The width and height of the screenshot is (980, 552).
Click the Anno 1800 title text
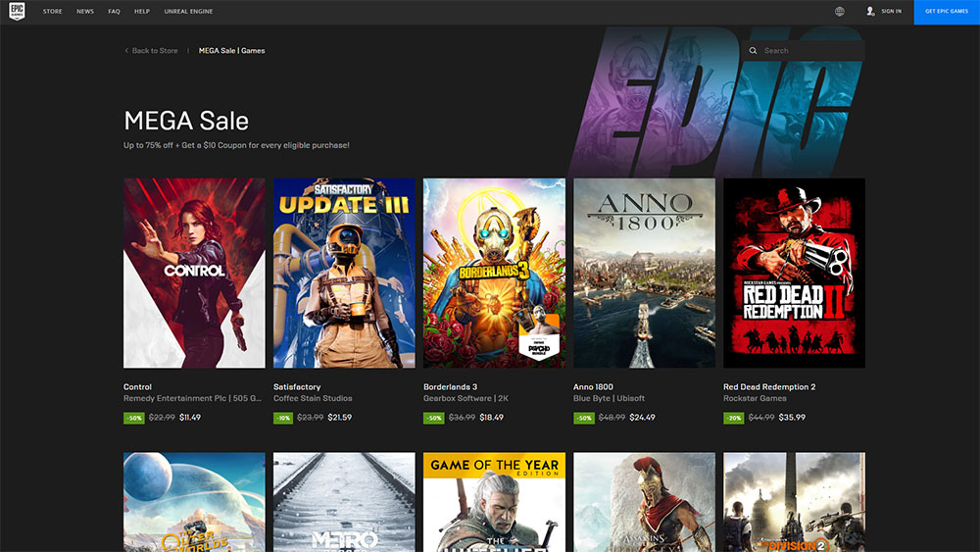click(x=593, y=387)
